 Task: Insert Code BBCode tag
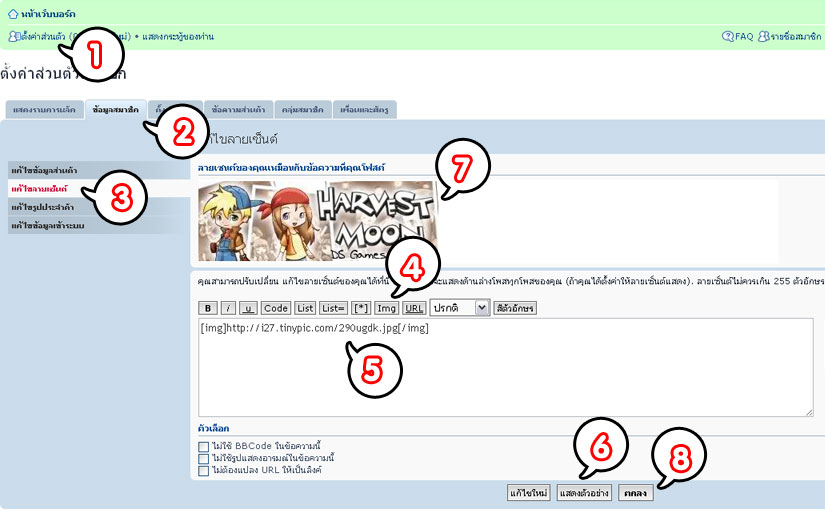[276, 308]
